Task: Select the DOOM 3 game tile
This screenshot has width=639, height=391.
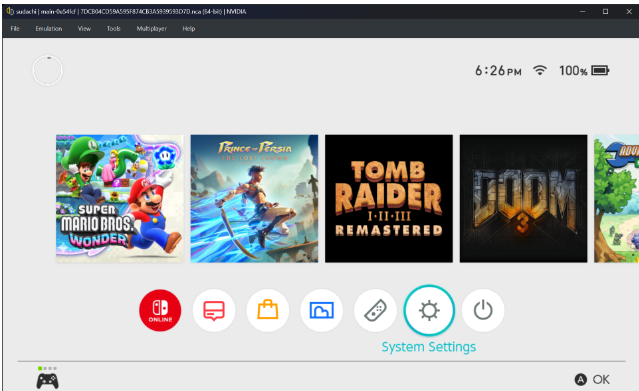Action: (524, 199)
